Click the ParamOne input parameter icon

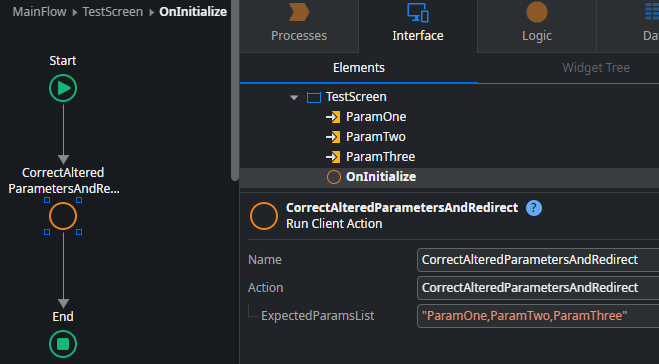[333, 117]
